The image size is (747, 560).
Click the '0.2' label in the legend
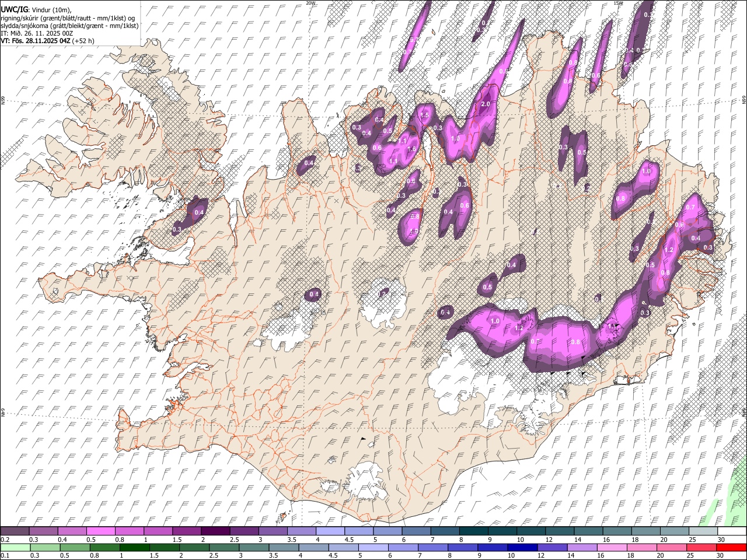(4, 540)
